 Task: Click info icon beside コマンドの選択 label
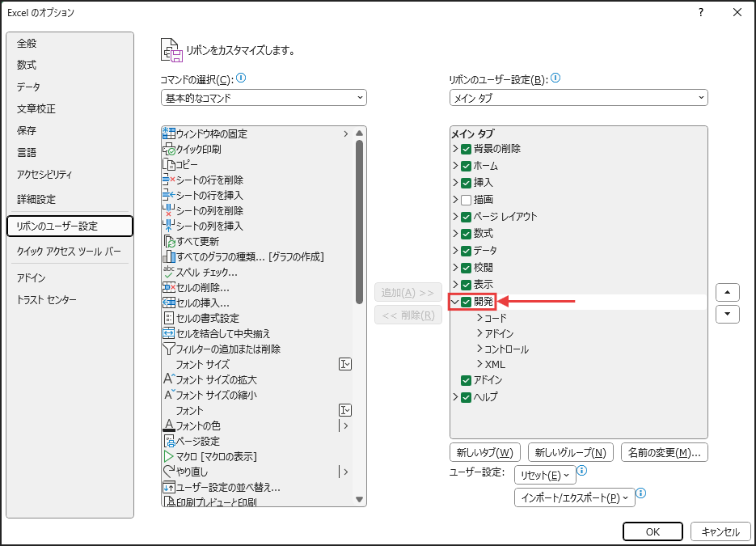(x=241, y=78)
